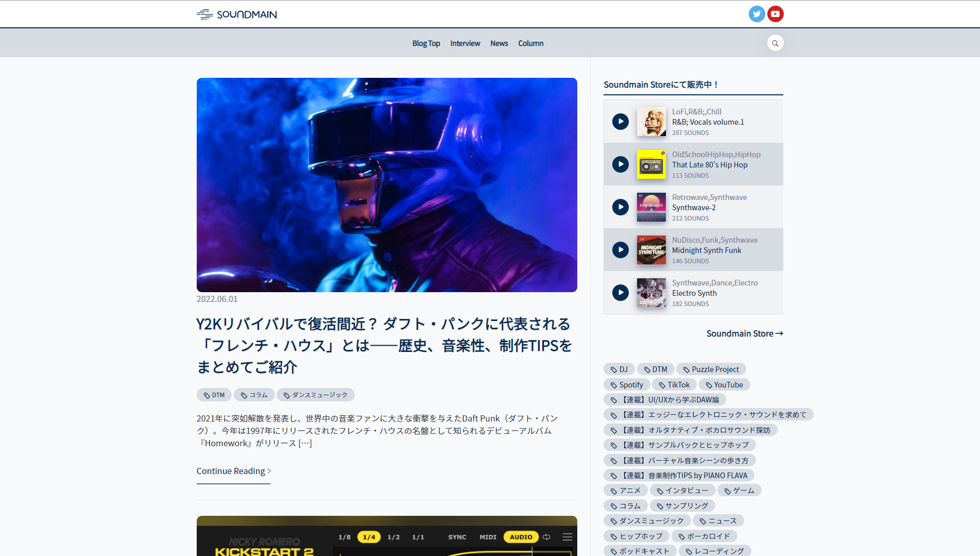Go to the Blog Top menu item
Viewport: 980px width, 556px height.
click(x=426, y=43)
